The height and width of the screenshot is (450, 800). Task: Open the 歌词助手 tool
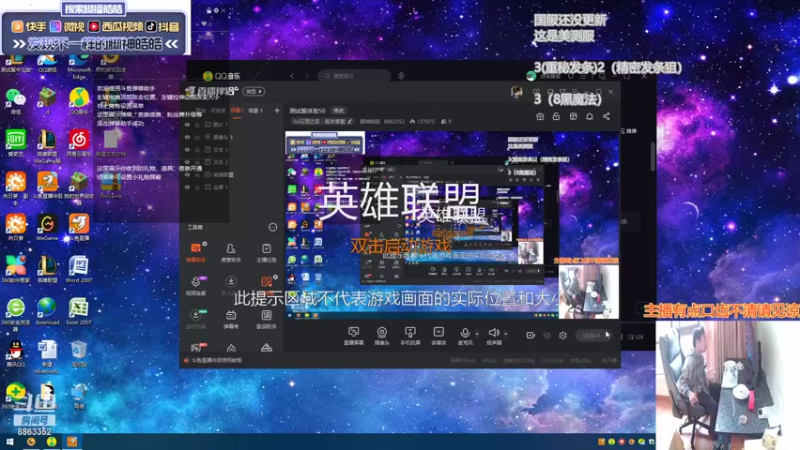[266, 319]
